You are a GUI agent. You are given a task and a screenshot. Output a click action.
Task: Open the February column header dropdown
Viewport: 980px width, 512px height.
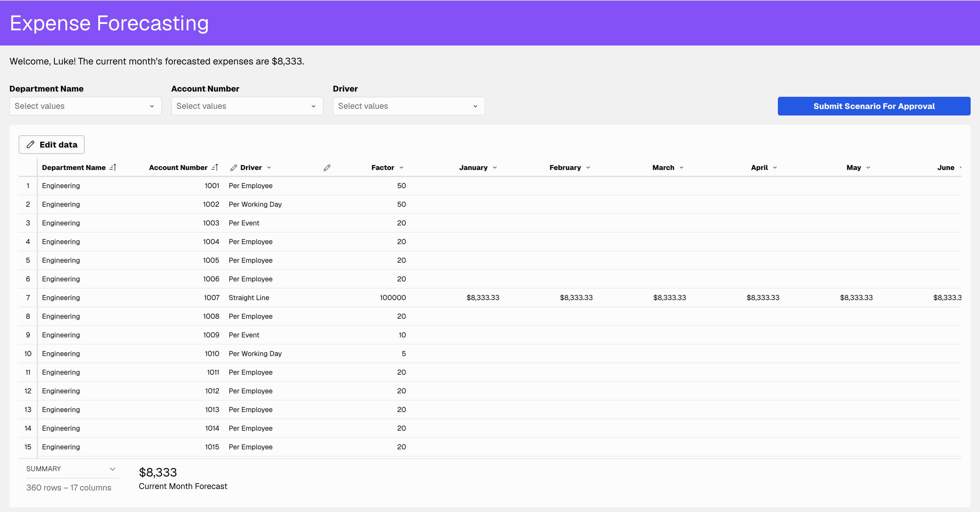coord(588,167)
